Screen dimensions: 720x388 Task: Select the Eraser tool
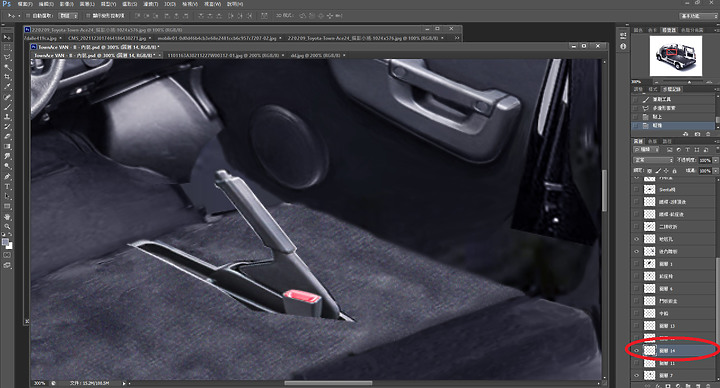(7, 137)
